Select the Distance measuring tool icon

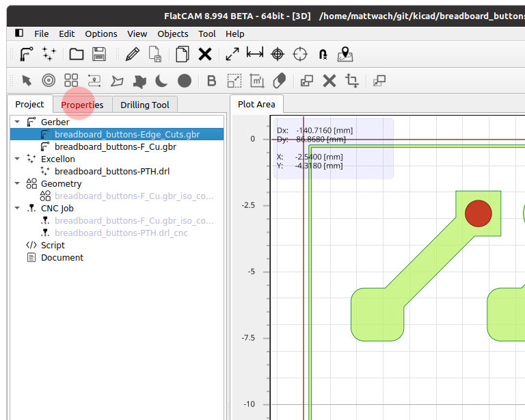click(x=255, y=54)
